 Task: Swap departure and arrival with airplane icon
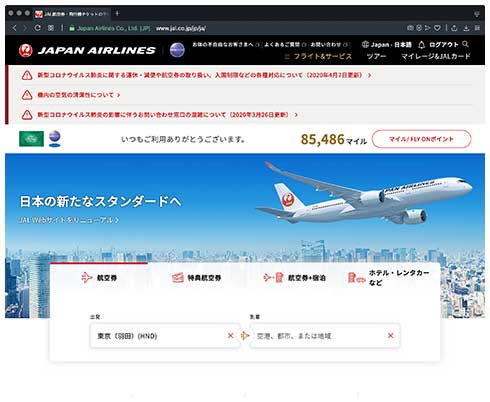(x=245, y=336)
